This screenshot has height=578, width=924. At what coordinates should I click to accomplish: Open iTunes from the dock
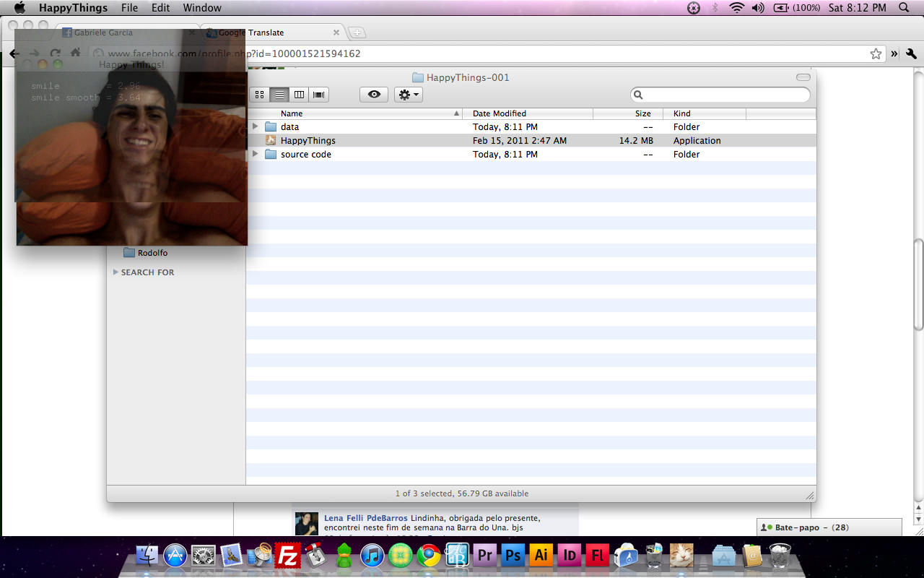point(372,555)
